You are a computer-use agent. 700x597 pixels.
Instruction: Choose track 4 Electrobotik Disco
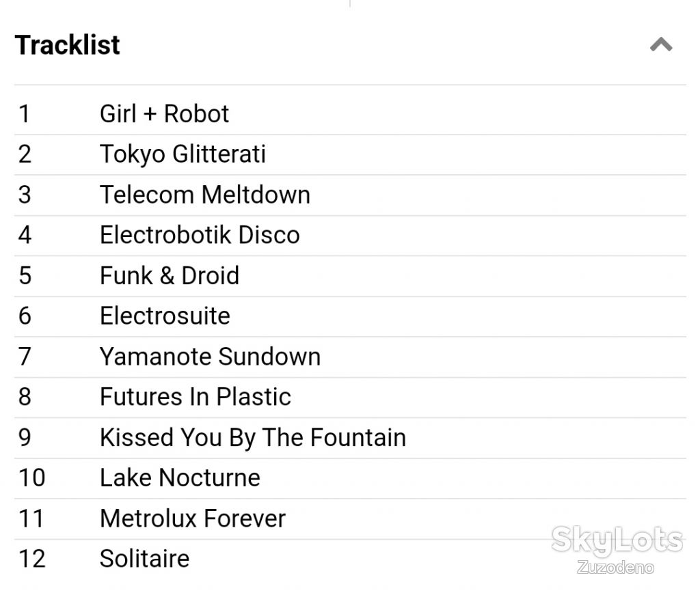(350, 235)
